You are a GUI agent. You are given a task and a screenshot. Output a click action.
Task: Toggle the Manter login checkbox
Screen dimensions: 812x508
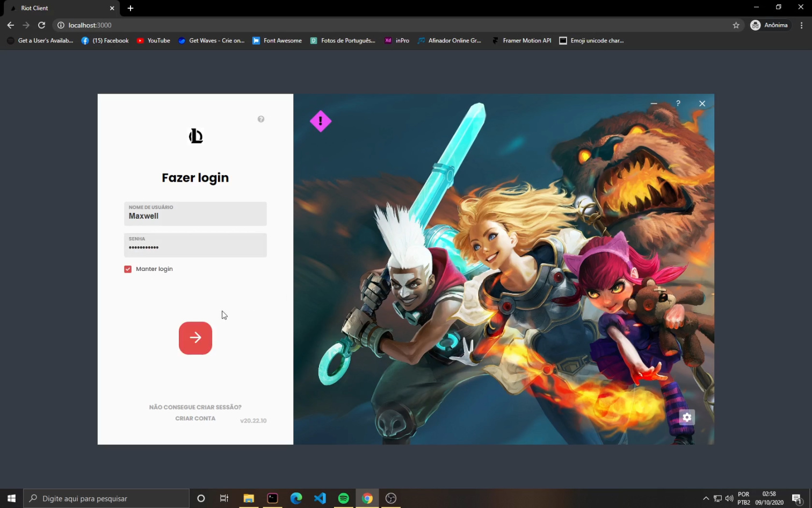pos(128,269)
